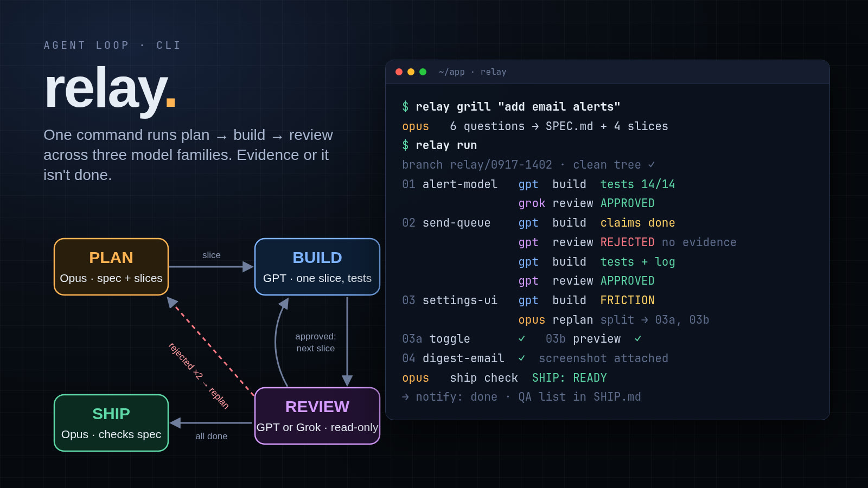The height and width of the screenshot is (488, 868).
Task: Select the PLAN box in the diagram
Action: (x=111, y=267)
